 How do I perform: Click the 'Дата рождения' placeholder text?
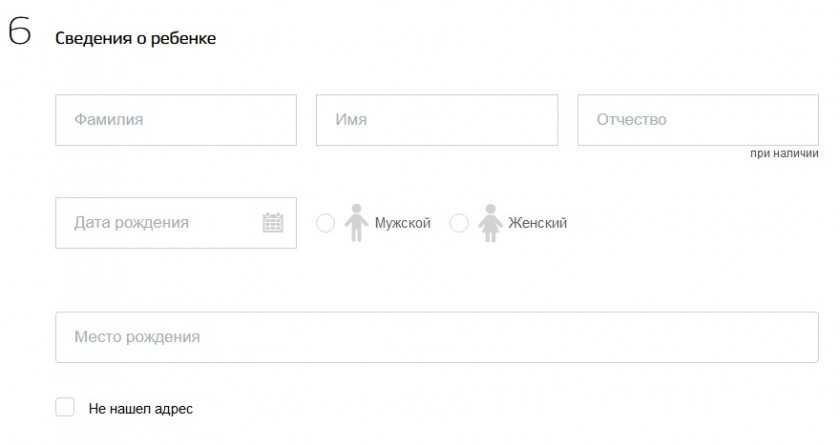point(131,223)
